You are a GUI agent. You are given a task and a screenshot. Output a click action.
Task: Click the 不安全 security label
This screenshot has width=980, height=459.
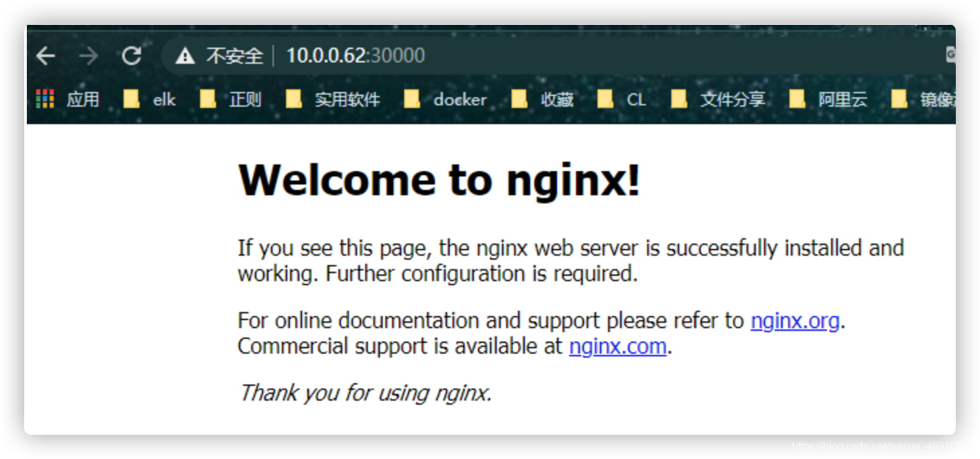coord(234,56)
